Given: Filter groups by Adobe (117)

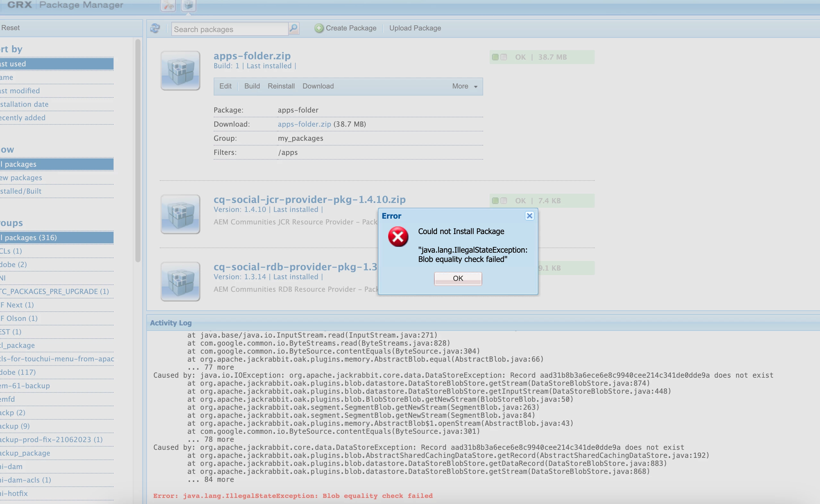Looking at the screenshot, I should 18,372.
